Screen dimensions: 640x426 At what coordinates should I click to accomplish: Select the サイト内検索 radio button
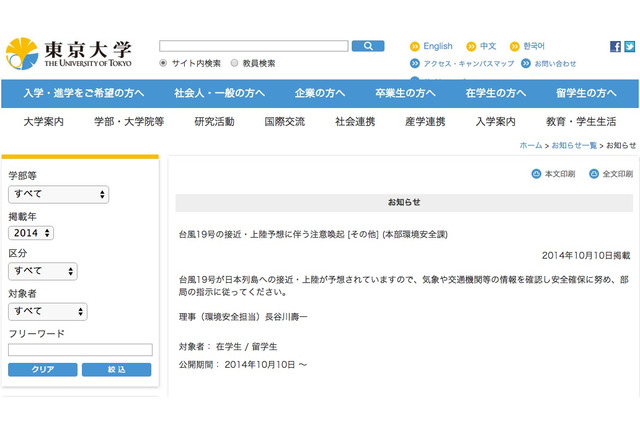(x=163, y=63)
